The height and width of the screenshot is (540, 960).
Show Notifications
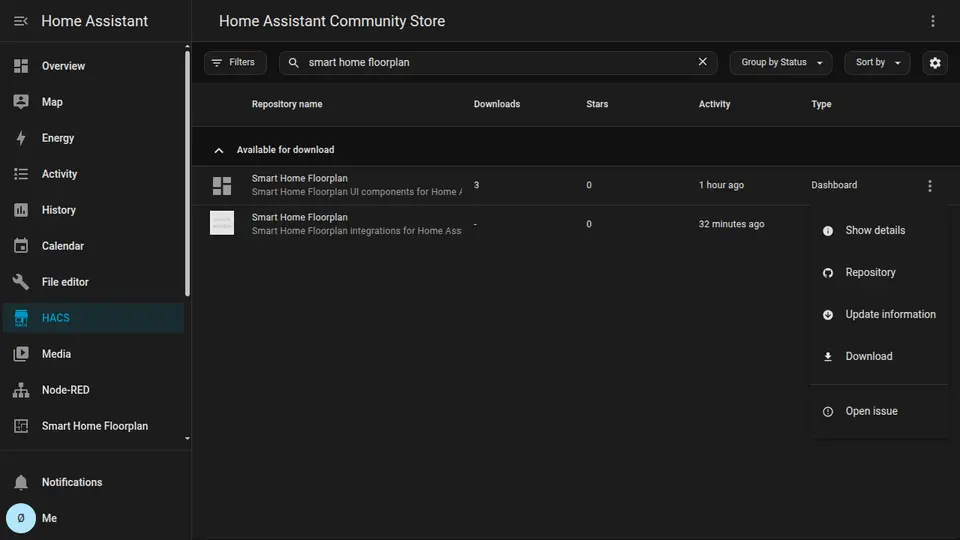click(x=93, y=482)
